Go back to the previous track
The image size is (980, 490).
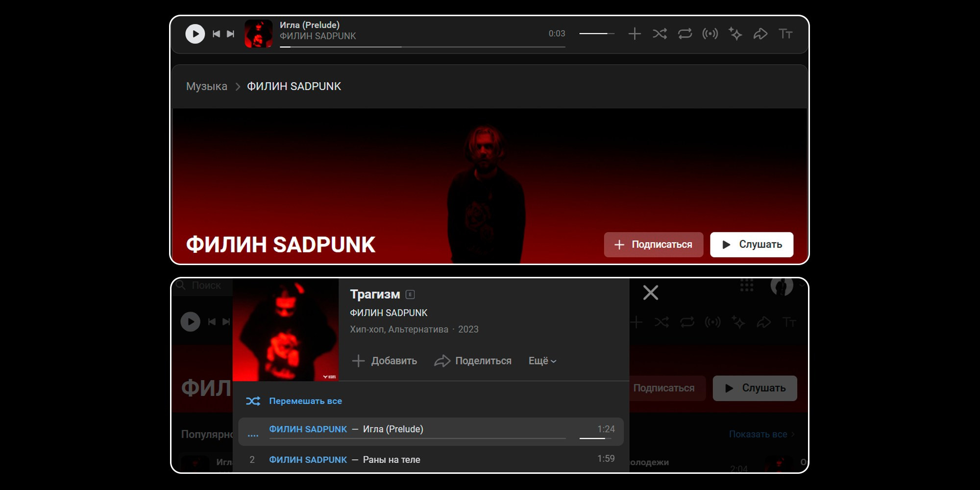click(216, 34)
